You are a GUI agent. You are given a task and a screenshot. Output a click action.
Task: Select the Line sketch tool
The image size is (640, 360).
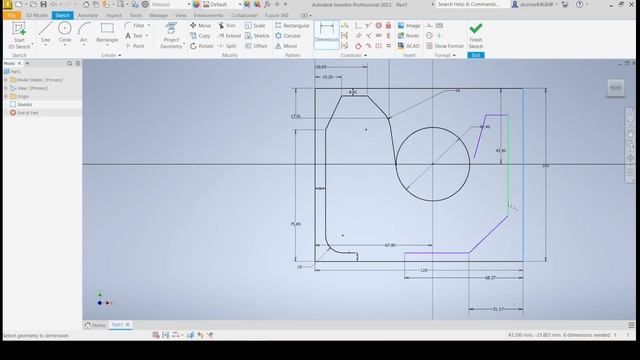pyautogui.click(x=45, y=32)
